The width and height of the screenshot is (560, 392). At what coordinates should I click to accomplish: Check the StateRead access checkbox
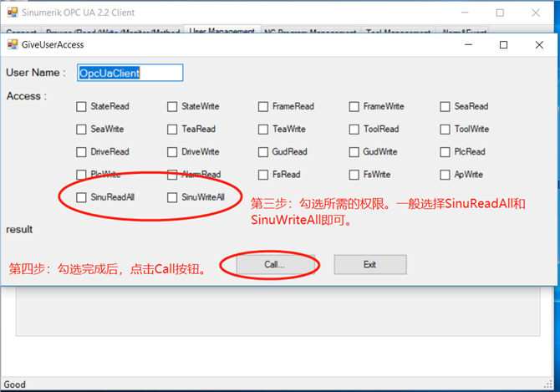[81, 106]
